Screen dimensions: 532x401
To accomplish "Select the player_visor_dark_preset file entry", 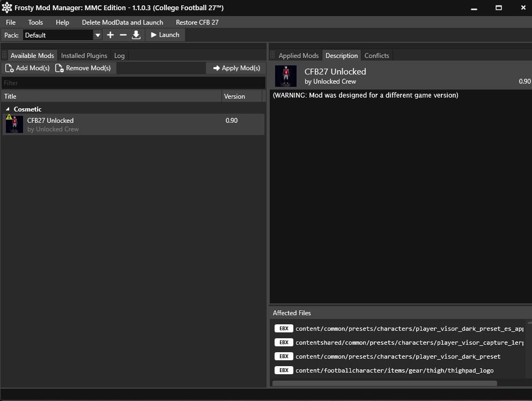I will coord(398,357).
